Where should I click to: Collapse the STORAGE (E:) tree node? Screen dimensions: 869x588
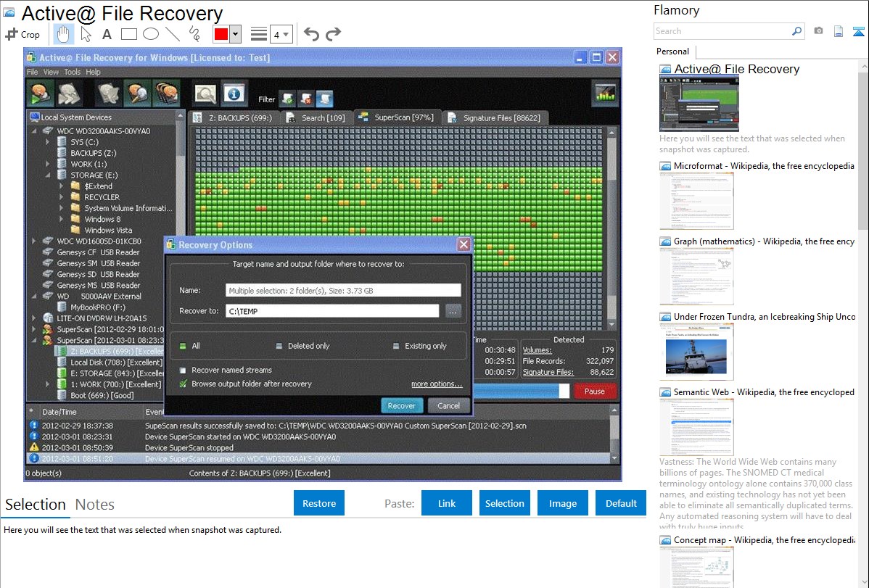48,175
